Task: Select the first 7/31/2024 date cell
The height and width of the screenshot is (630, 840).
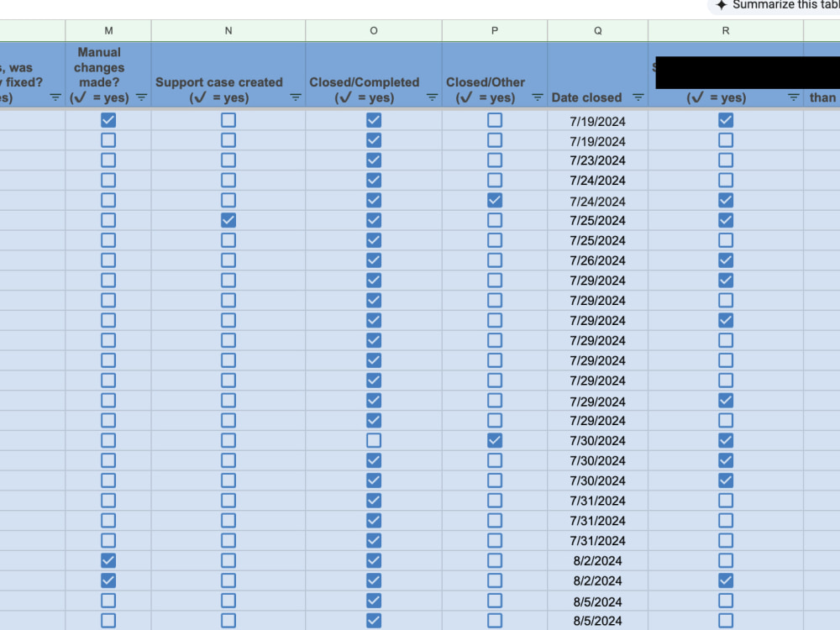Action: tap(598, 501)
